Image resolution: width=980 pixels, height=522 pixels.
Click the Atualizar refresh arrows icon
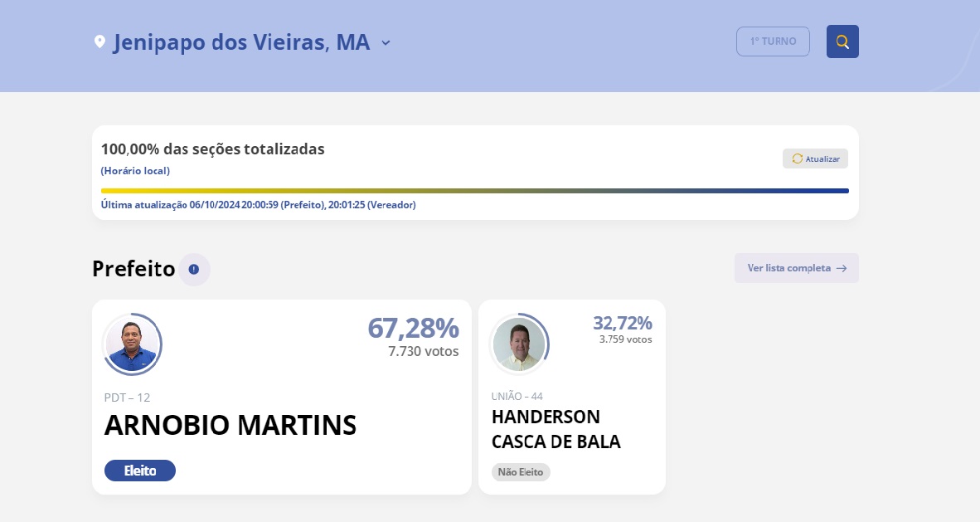point(797,159)
